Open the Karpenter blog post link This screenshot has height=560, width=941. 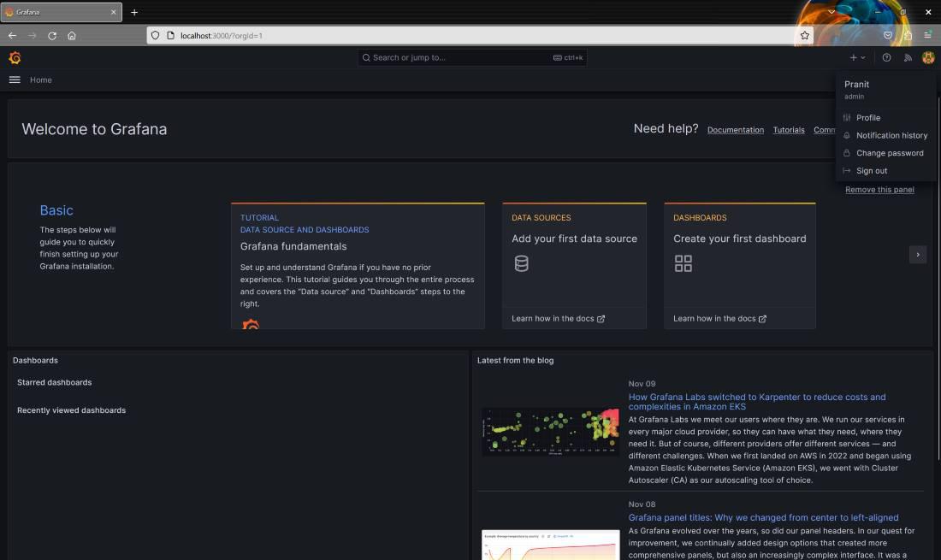tap(757, 402)
